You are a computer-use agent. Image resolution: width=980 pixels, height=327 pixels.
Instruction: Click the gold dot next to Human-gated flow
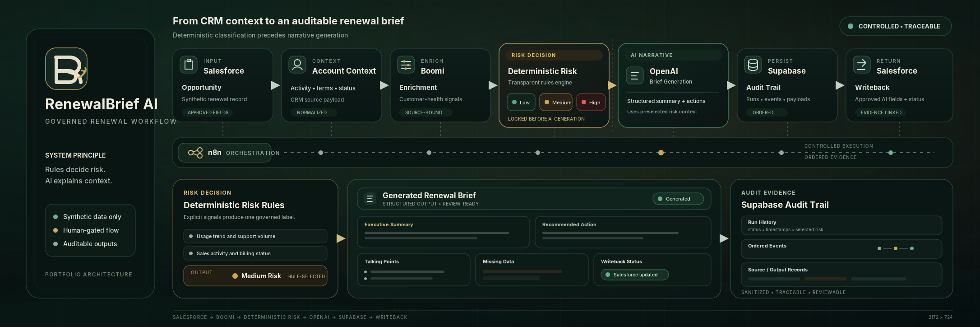55,230
